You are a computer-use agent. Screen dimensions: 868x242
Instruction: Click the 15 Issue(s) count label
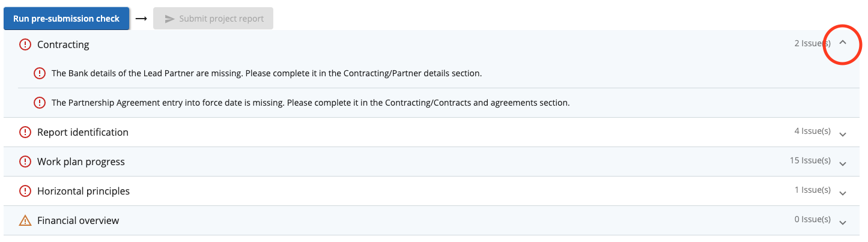click(810, 160)
